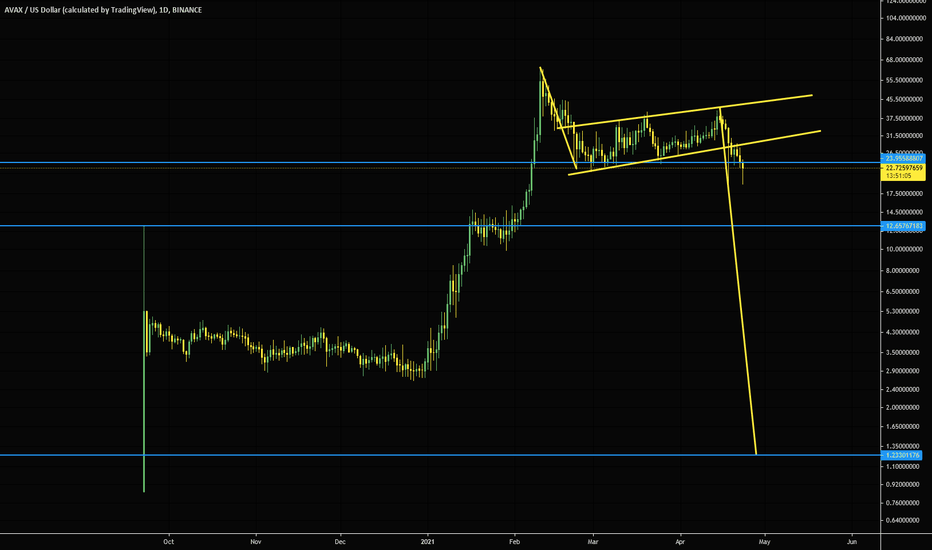Click the Oct label on time axis
The height and width of the screenshot is (550, 932).
point(169,542)
